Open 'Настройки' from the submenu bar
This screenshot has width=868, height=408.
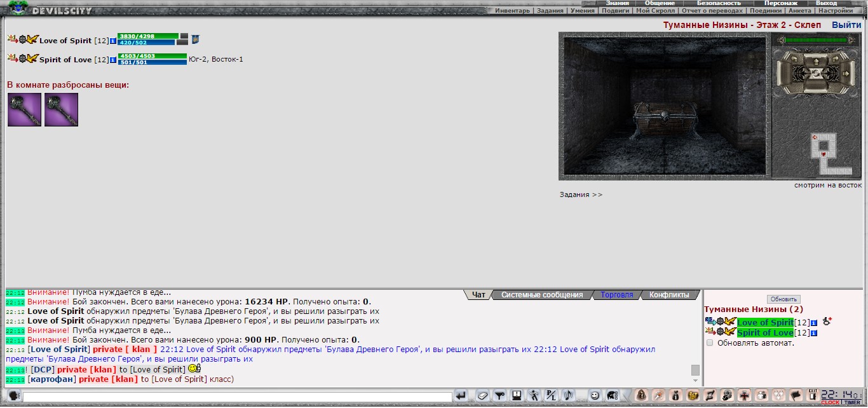[x=836, y=11]
